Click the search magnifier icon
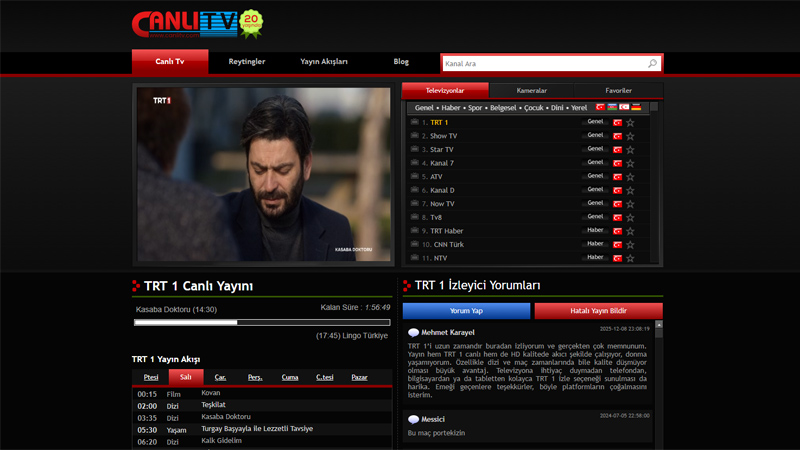This screenshot has width=800, height=450. [653, 63]
